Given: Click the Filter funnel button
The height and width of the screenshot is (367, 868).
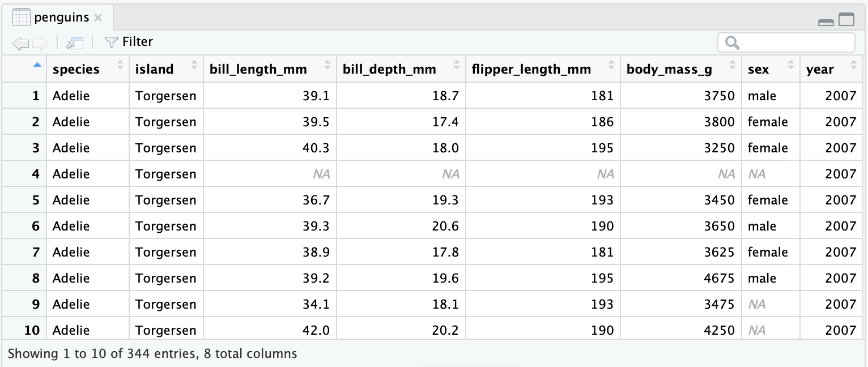Looking at the screenshot, I should [x=129, y=42].
